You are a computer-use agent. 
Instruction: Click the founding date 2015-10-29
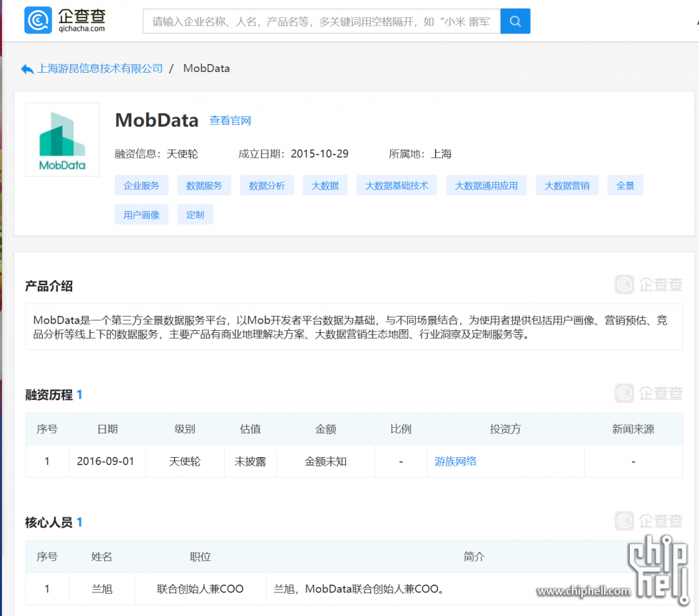click(x=320, y=154)
